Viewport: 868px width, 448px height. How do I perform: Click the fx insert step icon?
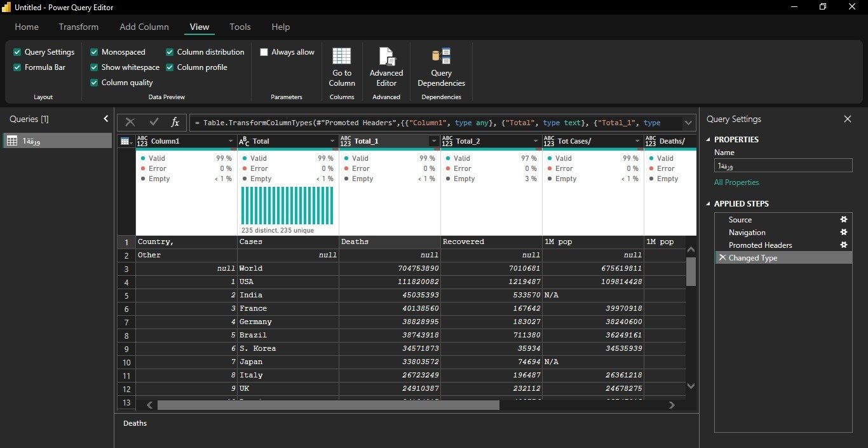pyautogui.click(x=175, y=123)
